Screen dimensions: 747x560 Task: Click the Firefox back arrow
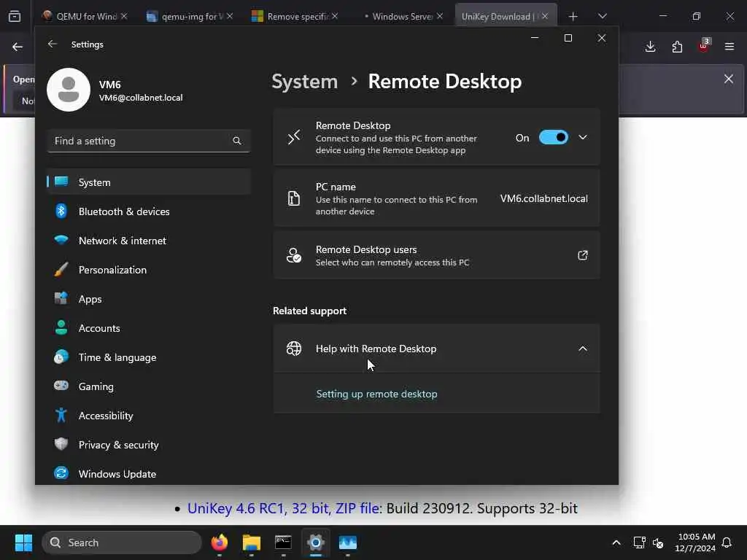point(18,47)
